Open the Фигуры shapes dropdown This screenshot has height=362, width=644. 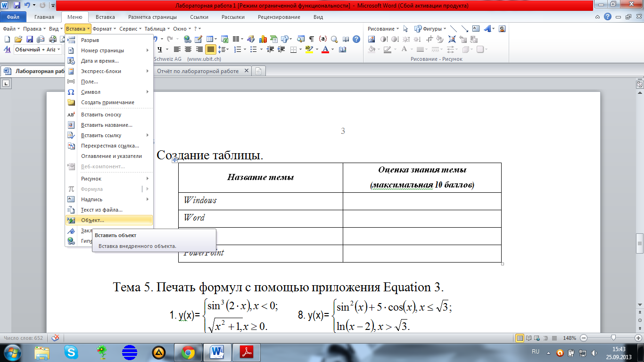(430, 29)
